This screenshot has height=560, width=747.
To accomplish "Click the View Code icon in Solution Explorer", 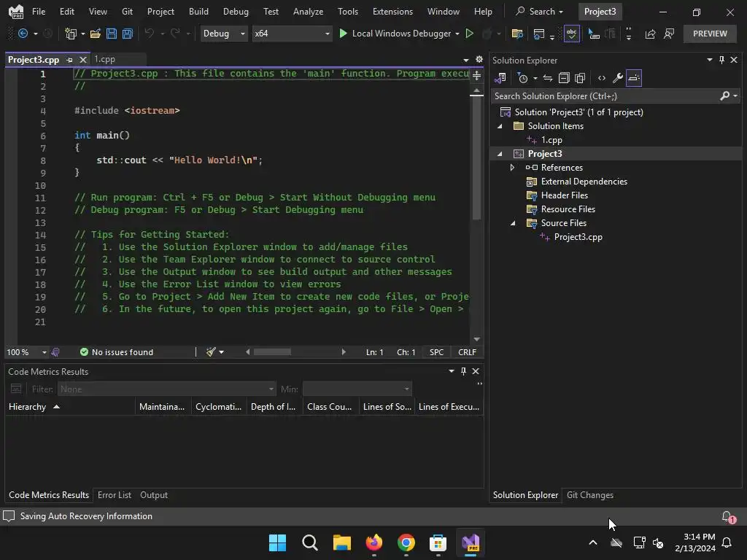I will [x=602, y=78].
